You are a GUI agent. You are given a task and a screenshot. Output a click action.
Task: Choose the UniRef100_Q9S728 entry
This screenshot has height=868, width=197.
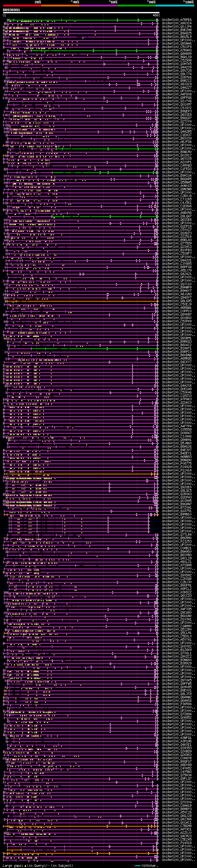(x=176, y=71)
